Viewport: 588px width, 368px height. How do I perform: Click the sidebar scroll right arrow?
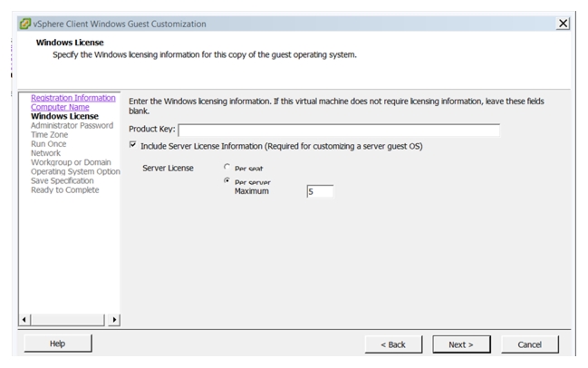point(114,320)
